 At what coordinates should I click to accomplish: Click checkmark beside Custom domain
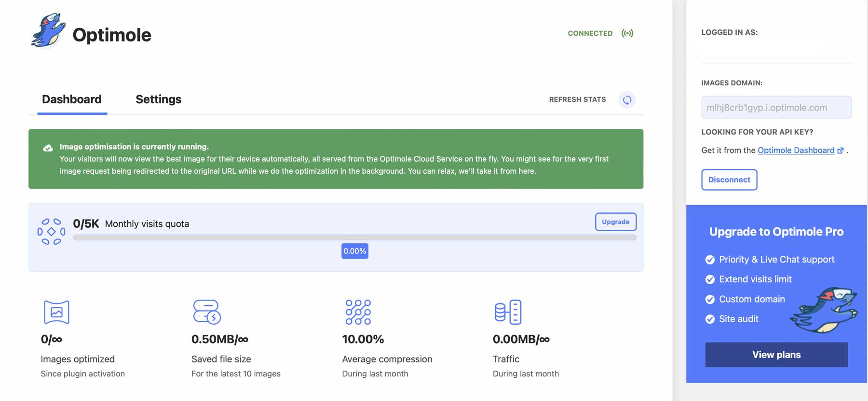710,299
